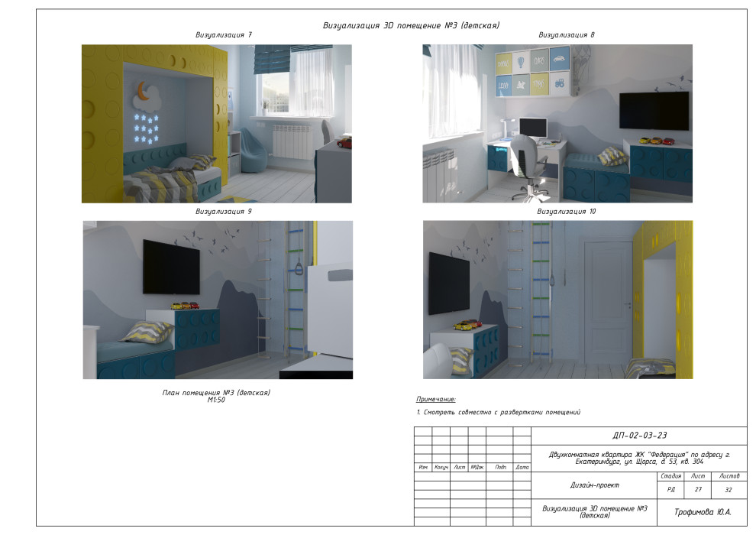The width and height of the screenshot is (756, 535).
Task: Click the 'Визуализация 8' caption
Action: point(566,35)
